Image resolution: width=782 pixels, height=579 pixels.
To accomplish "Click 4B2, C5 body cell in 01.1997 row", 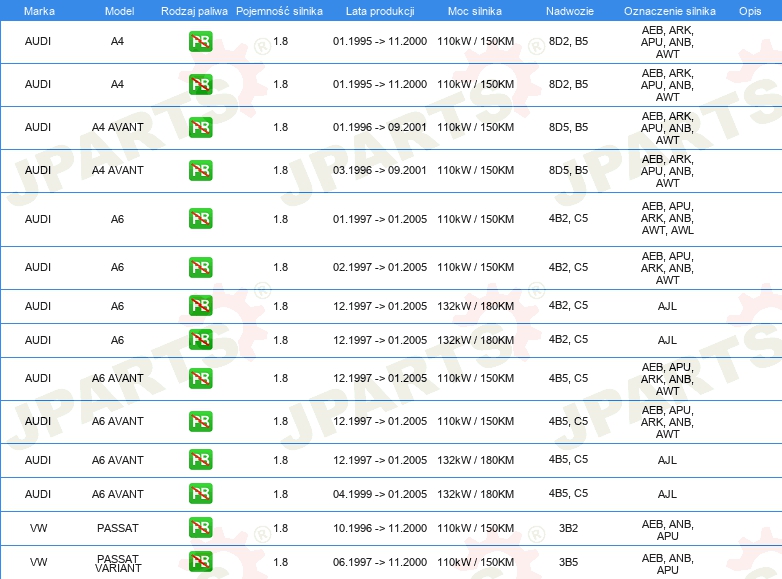I will [x=568, y=218].
